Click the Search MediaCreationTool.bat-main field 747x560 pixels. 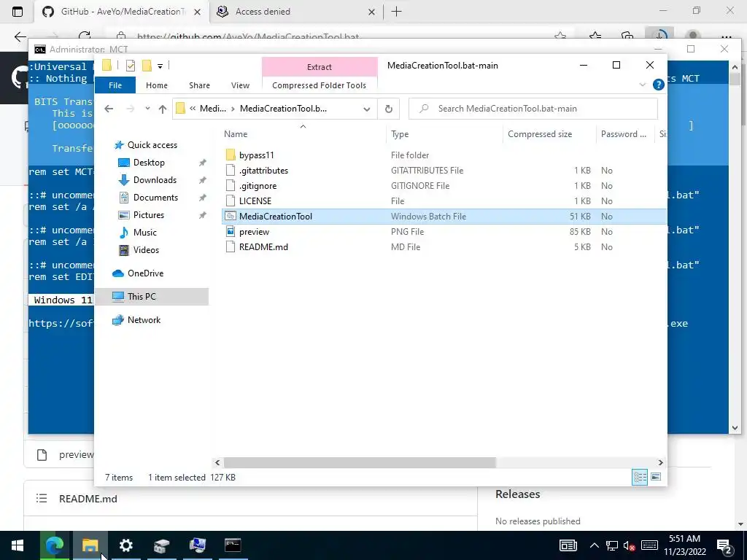533,109
